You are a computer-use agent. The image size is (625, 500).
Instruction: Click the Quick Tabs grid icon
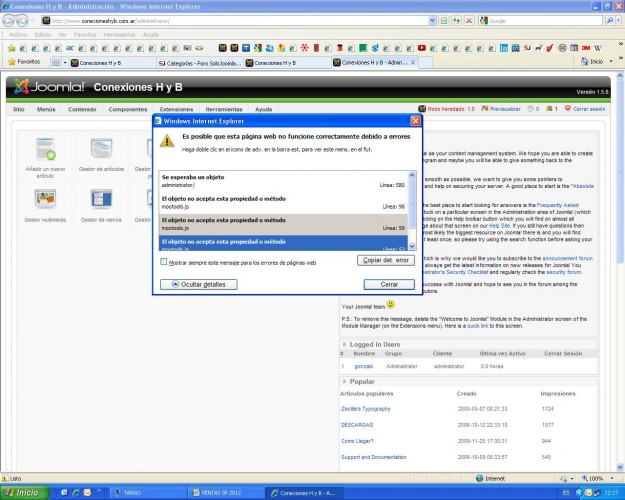(x=56, y=62)
